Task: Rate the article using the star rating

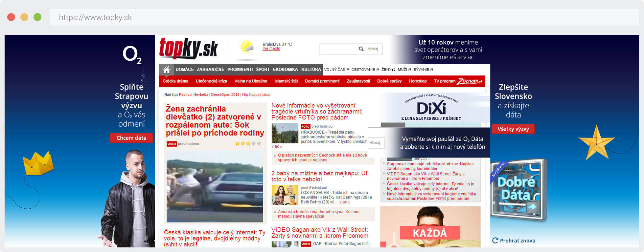Action: pos(248,144)
